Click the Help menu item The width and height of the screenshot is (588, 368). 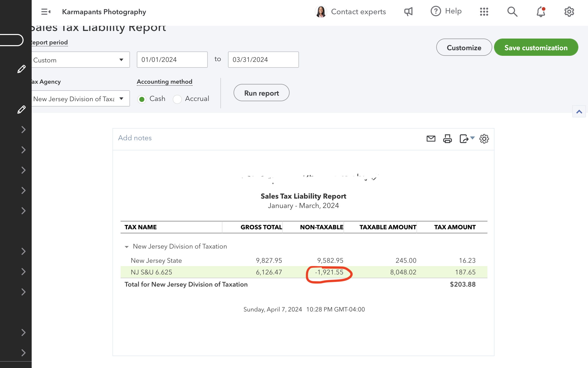tap(446, 11)
